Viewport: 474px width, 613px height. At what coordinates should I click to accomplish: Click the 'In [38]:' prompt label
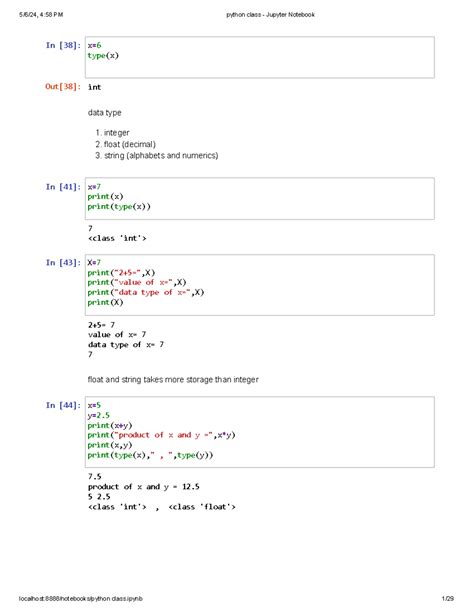[x=63, y=45]
